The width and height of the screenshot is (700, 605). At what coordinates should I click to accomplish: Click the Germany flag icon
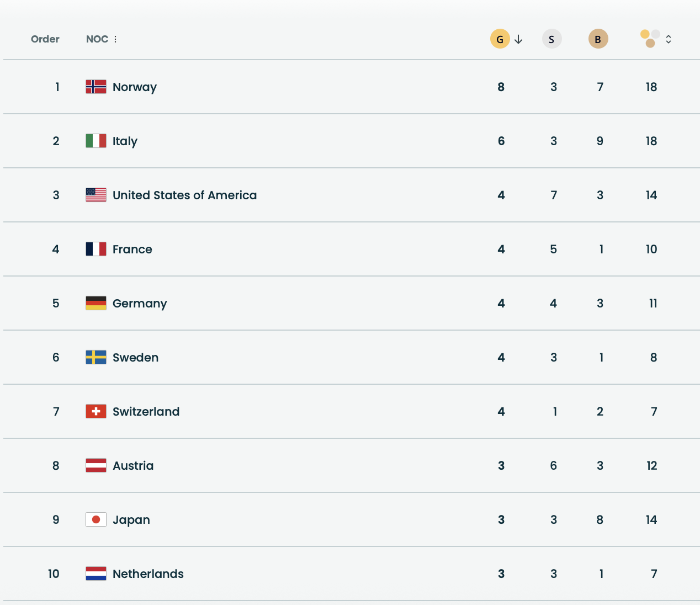pyautogui.click(x=96, y=303)
